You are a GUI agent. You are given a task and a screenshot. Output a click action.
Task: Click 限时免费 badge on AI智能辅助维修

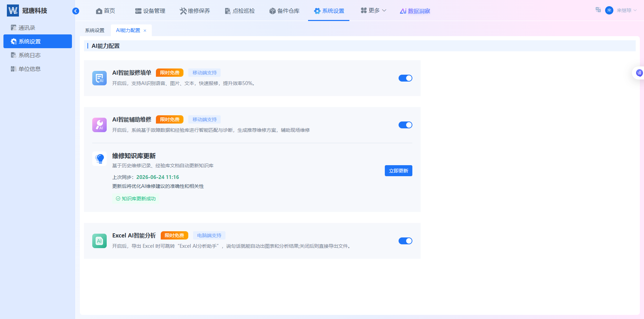(170, 119)
